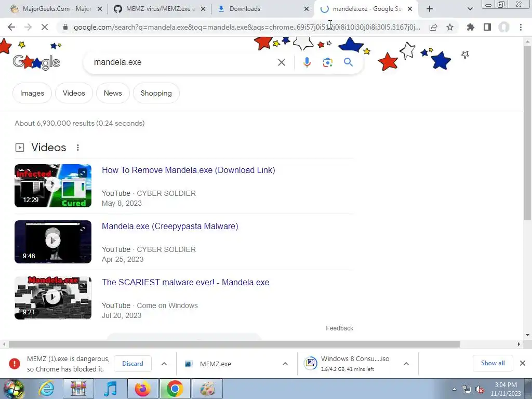Open the Chrome side panel icon

[487, 27]
